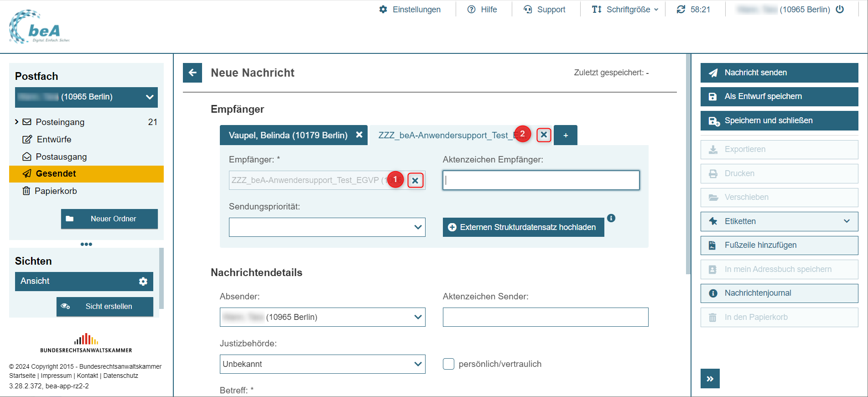Image resolution: width=868 pixels, height=397 pixels.
Task: Open the Ansicht gear settings
Action: pos(143,282)
